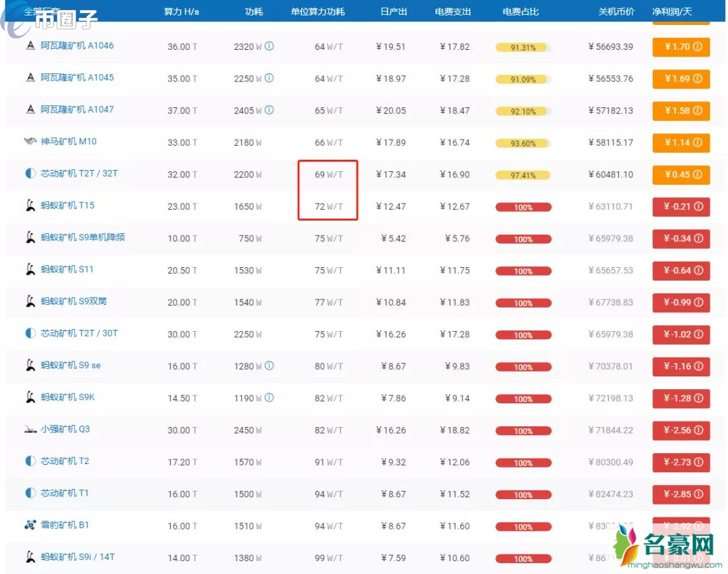
Task: Click the ¥1.69 net profit button
Action: [x=681, y=78]
